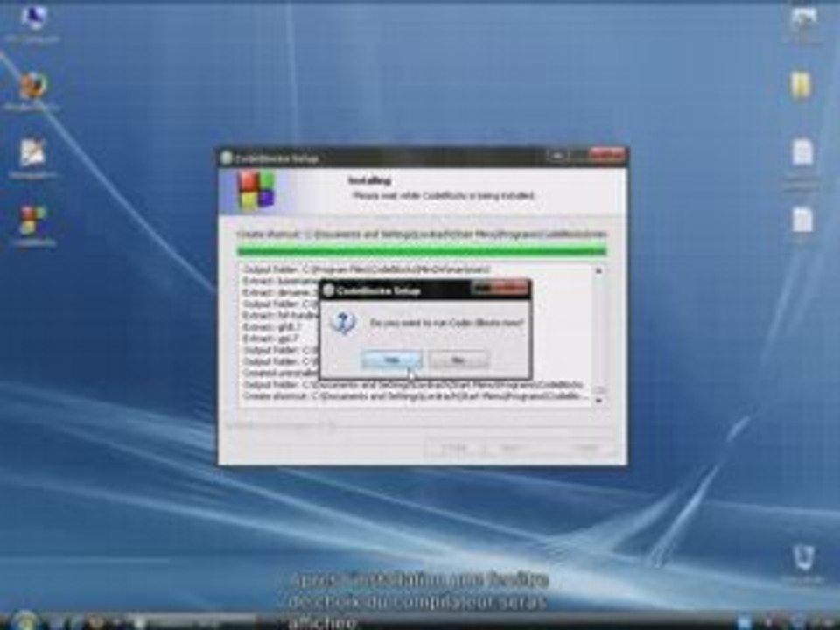
Task: Choose No in the run Code::Blocks prompt
Action: 458,360
